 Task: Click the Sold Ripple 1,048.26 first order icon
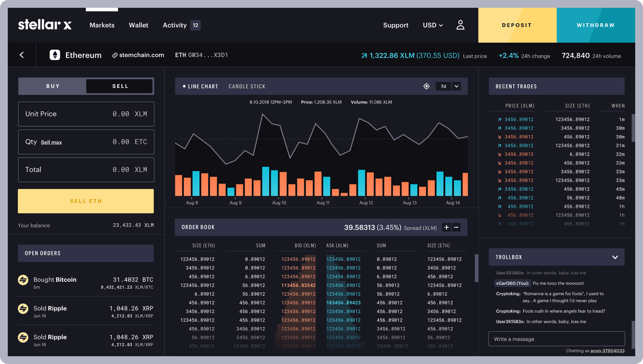click(x=23, y=308)
